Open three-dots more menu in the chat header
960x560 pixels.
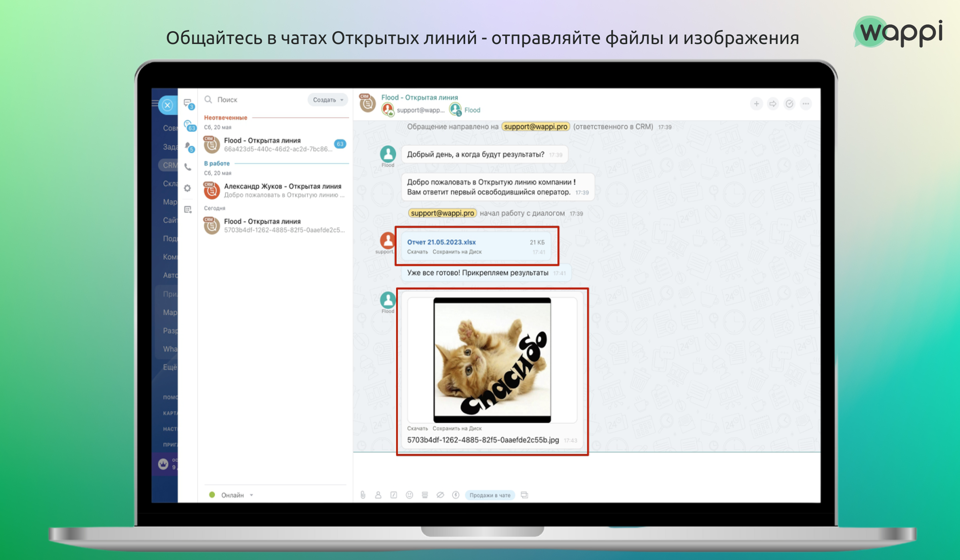[x=806, y=104]
